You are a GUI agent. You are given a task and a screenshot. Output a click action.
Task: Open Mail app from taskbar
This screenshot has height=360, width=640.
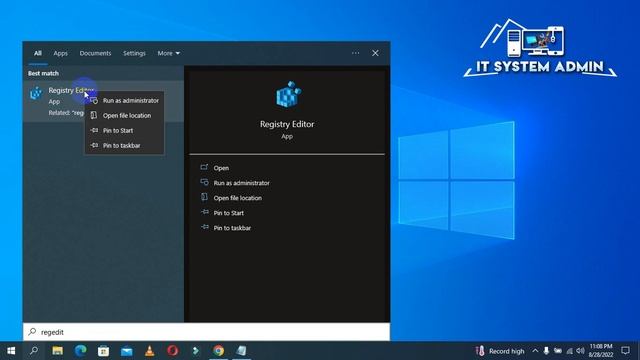[x=127, y=351]
